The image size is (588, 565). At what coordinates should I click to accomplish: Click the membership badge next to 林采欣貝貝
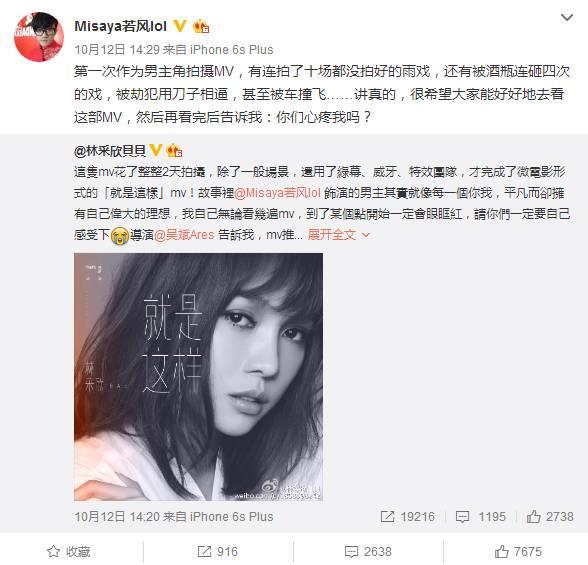pyautogui.click(x=174, y=150)
